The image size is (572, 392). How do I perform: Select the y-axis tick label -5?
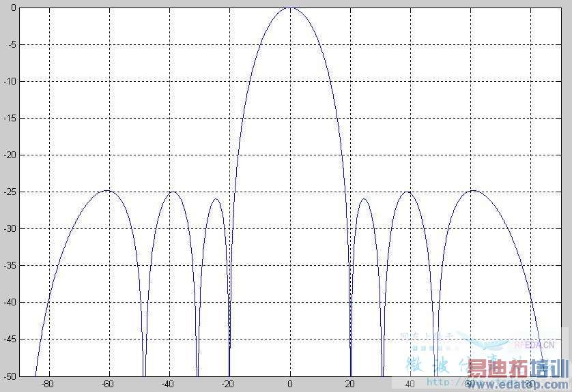tap(11, 44)
